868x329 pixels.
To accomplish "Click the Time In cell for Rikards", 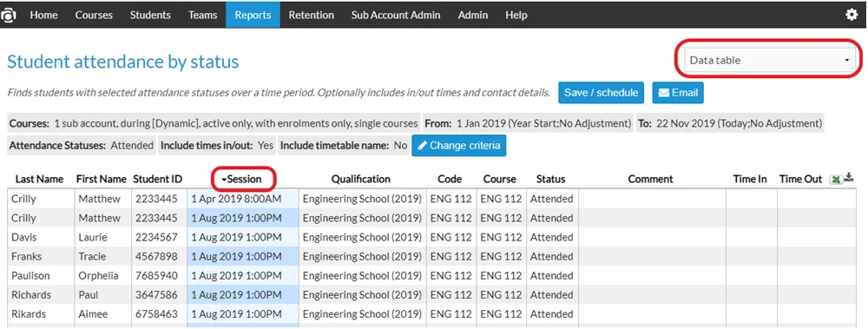I will pos(752,314).
